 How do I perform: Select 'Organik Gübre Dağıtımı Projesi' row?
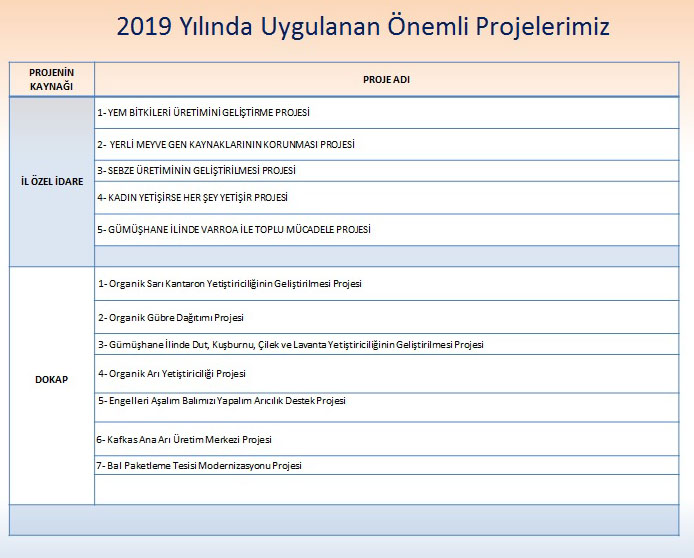386,317
